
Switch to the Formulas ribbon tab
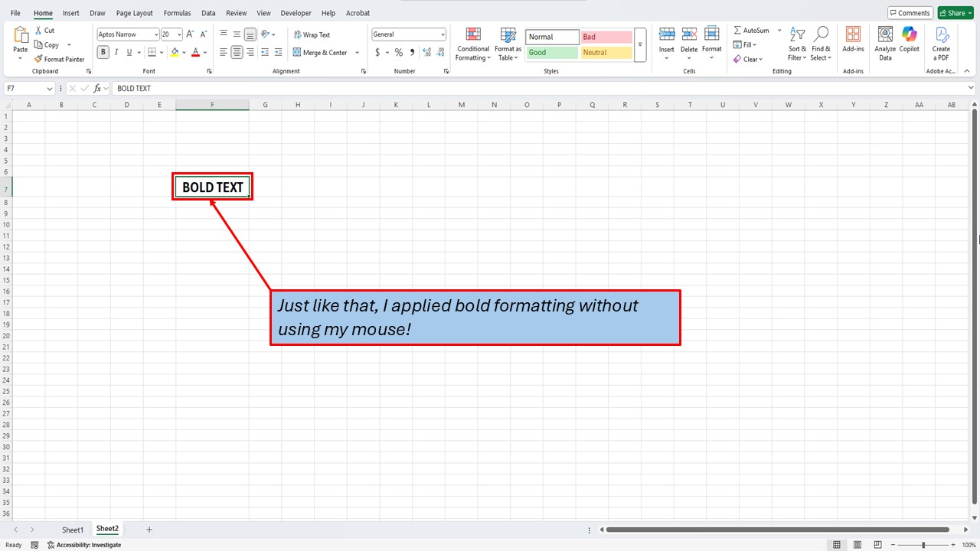177,12
